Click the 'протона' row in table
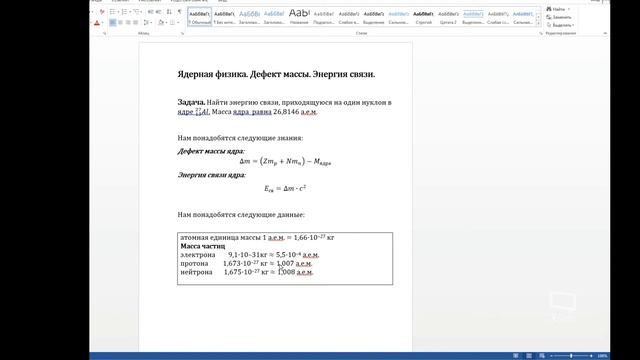This screenshot has height=360, width=640. coord(246,263)
